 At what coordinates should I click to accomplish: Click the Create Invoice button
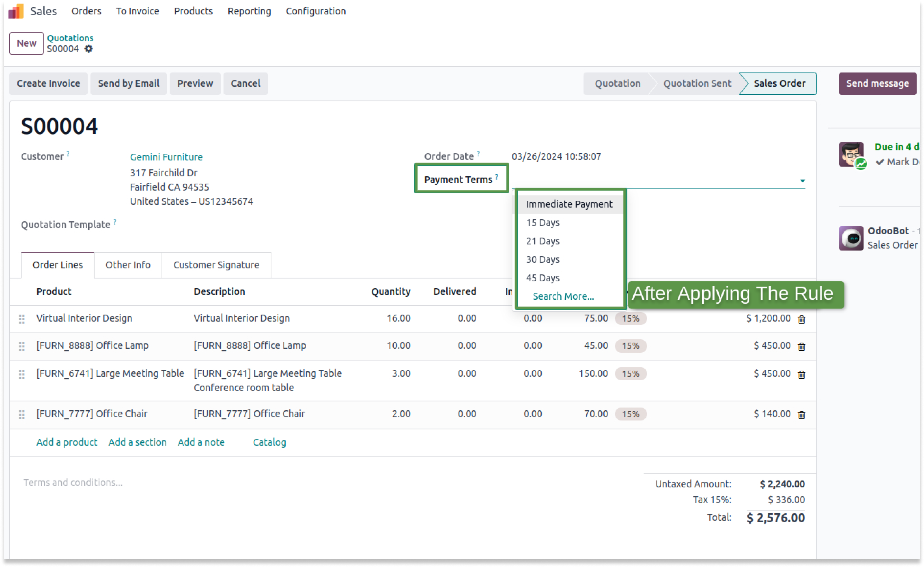click(x=48, y=83)
